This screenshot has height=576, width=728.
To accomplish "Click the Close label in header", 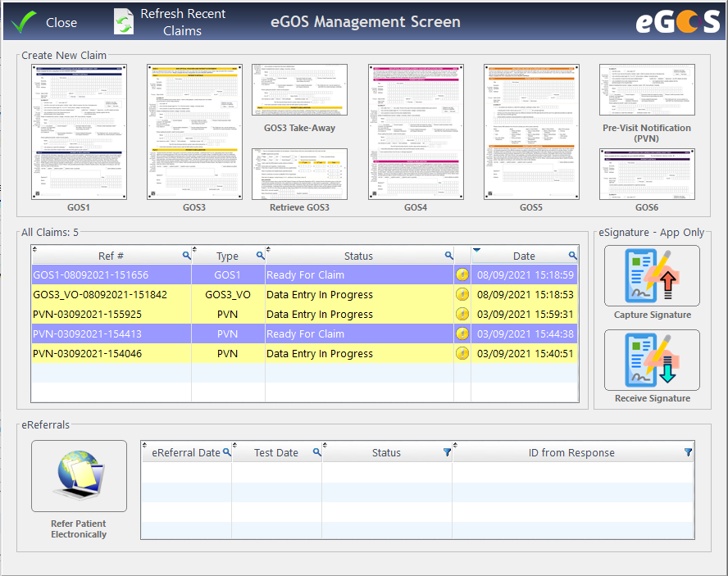I will tap(61, 22).
